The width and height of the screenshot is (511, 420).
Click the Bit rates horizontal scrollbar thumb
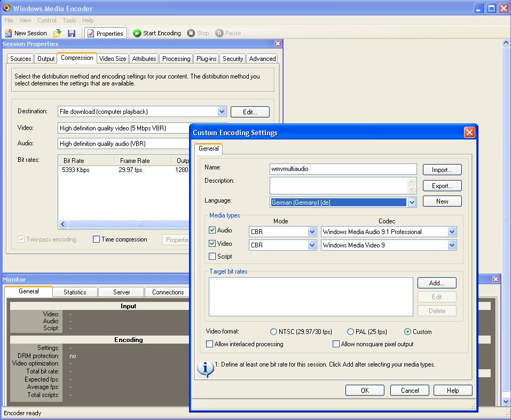click(128, 224)
